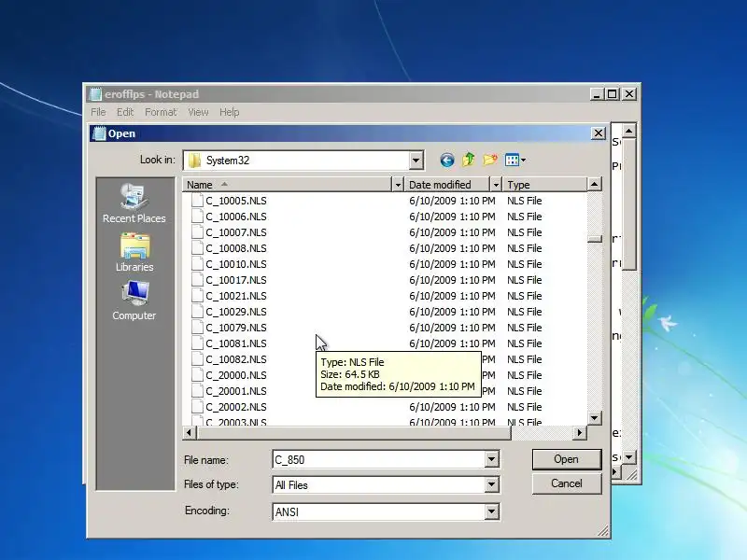Screen dimensions: 747x560
Task: Go back using the blue back arrow icon
Action: [447, 160]
